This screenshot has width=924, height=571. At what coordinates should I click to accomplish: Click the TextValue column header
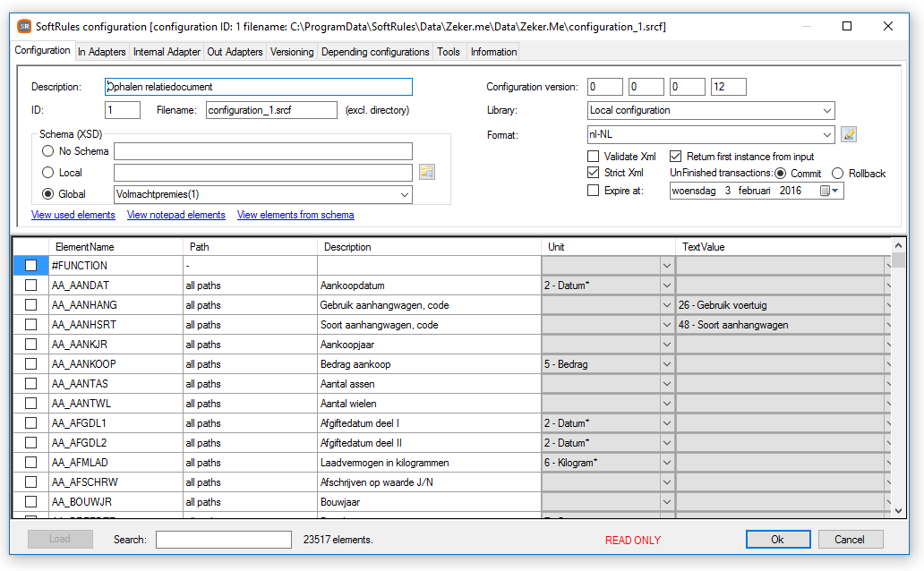click(x=783, y=247)
